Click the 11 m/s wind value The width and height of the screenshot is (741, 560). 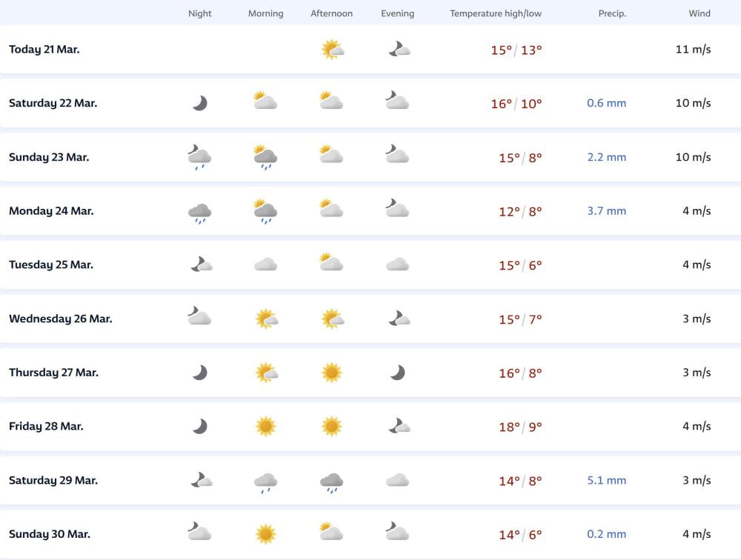click(x=693, y=50)
